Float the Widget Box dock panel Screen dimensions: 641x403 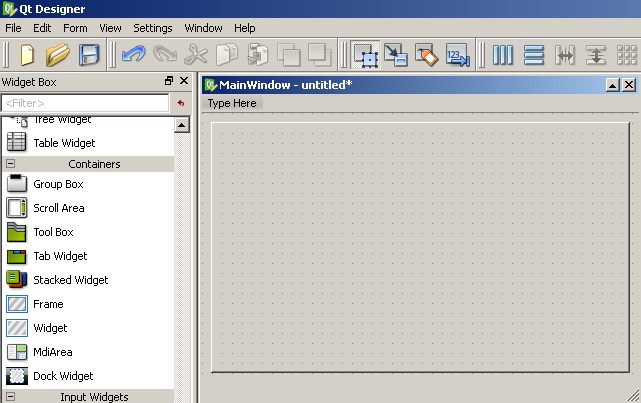169,81
